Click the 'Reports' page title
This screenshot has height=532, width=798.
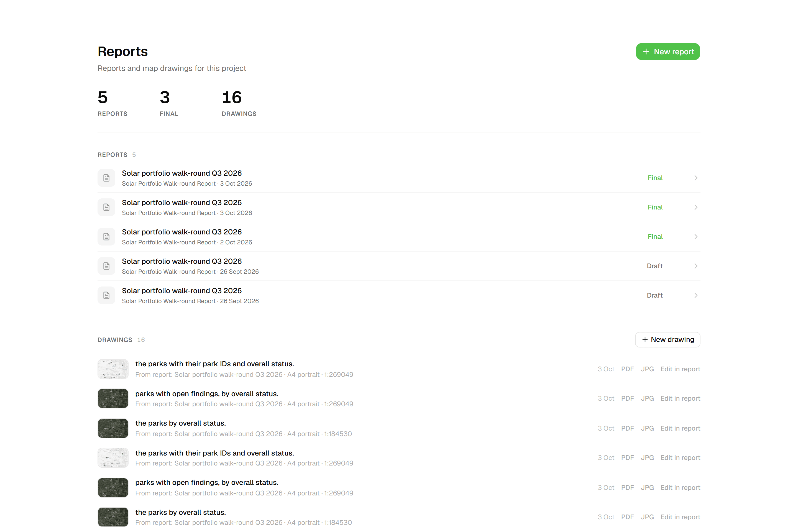tap(123, 52)
